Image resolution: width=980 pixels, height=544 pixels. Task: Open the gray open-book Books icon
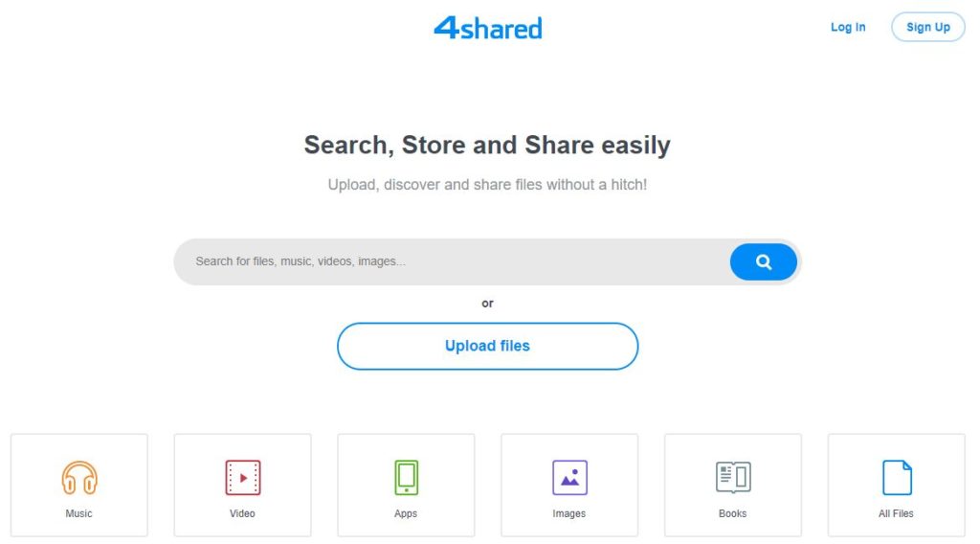(x=733, y=478)
